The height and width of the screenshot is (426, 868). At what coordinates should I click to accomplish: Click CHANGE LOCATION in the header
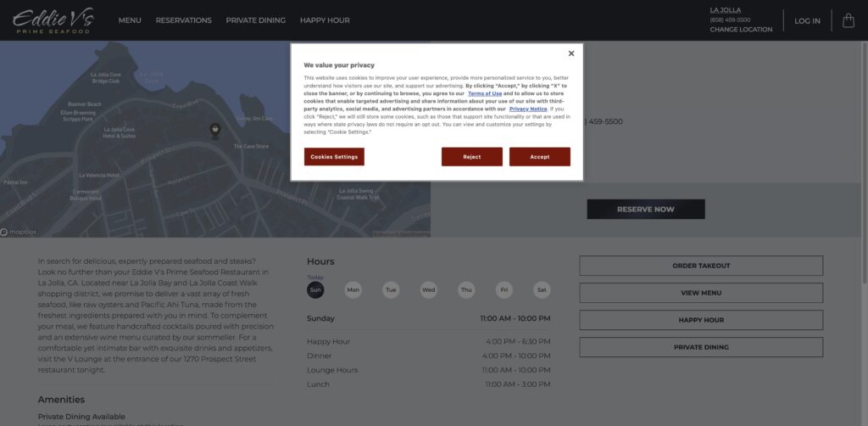[741, 30]
